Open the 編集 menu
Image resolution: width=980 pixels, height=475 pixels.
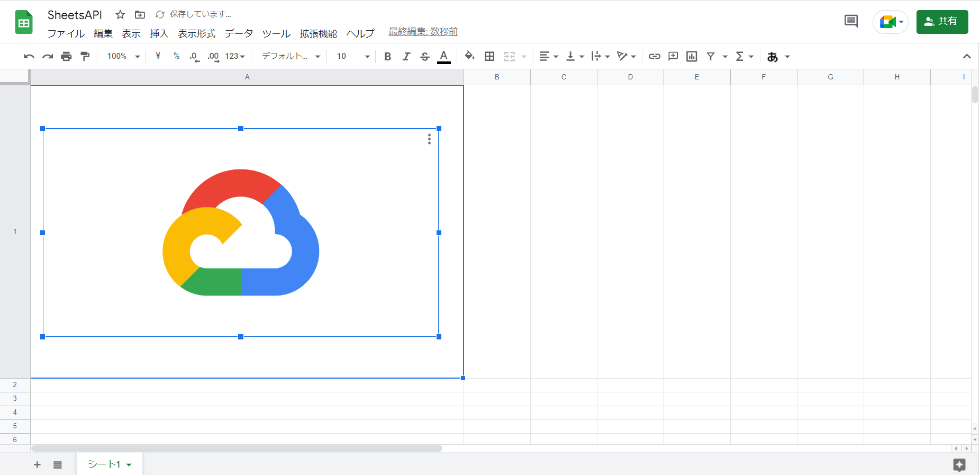tap(103, 33)
